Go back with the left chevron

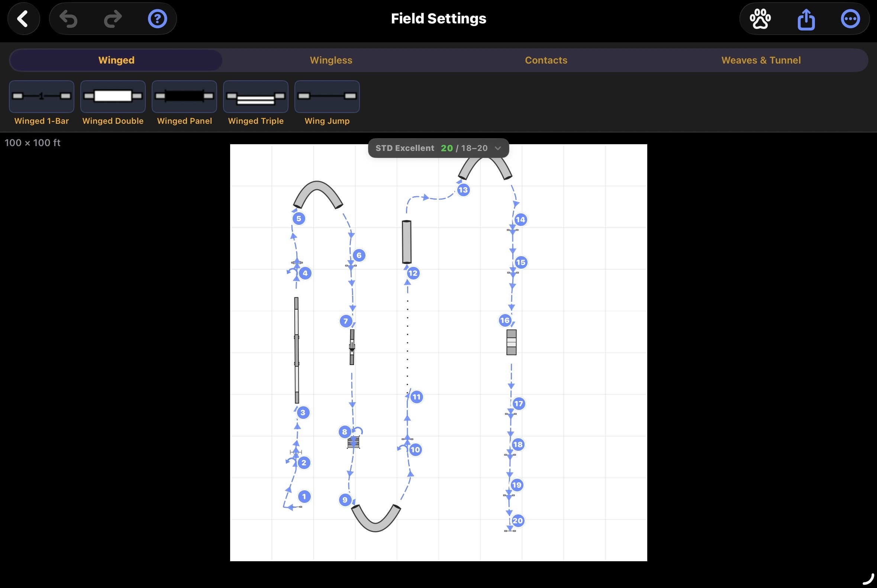tap(23, 18)
